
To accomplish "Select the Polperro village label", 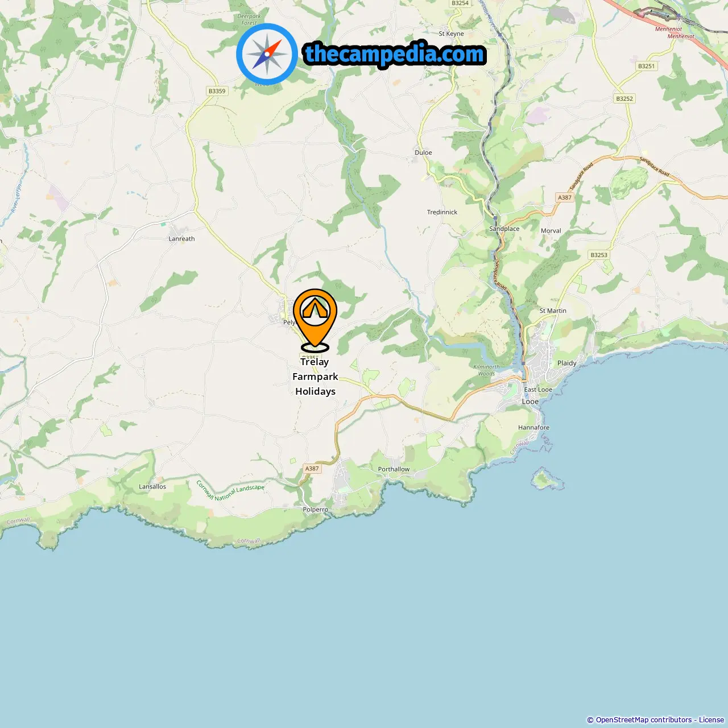I will (x=315, y=510).
